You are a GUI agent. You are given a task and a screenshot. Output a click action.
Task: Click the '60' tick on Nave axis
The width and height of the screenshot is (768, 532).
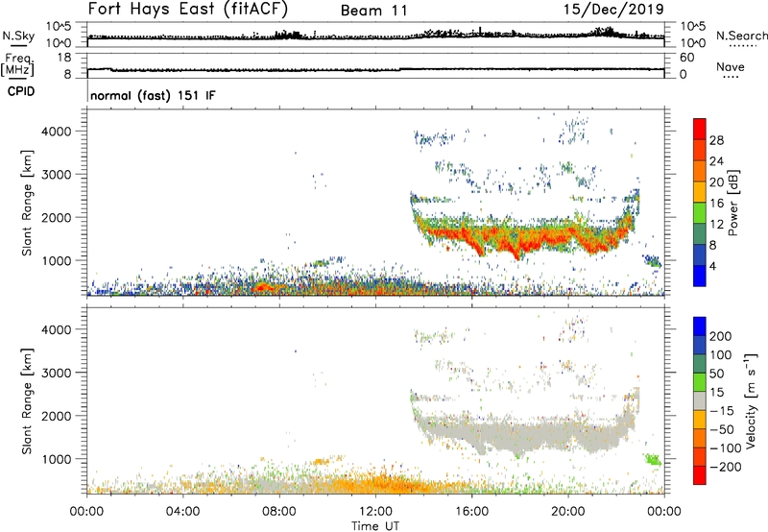(x=686, y=58)
